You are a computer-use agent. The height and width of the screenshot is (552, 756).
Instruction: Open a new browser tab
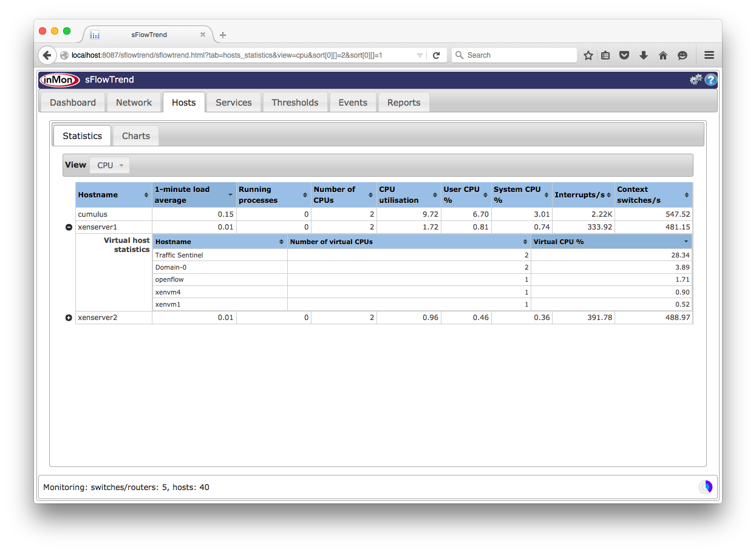pos(223,35)
